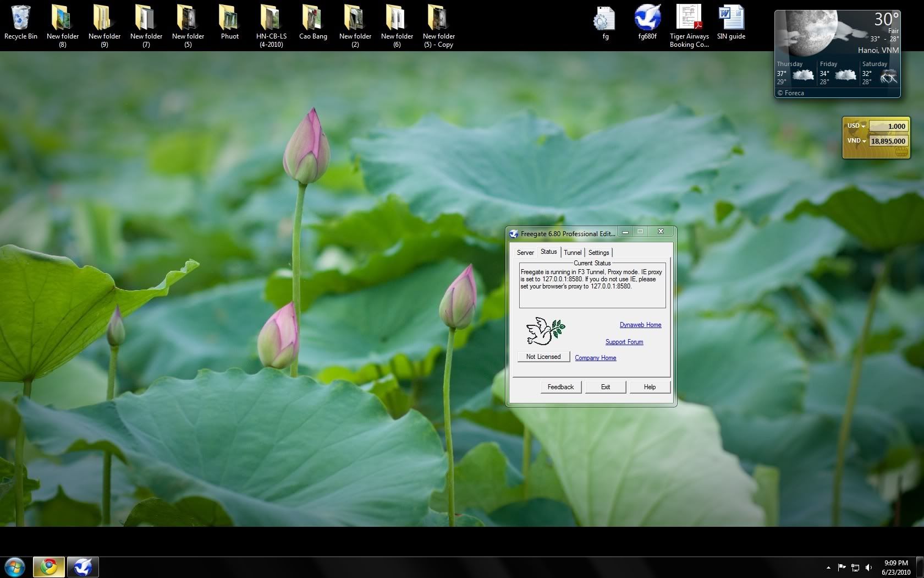Screen dimensions: 924x578
Task: Select the Tiger Airways Booking PDF icon
Action: (x=689, y=25)
